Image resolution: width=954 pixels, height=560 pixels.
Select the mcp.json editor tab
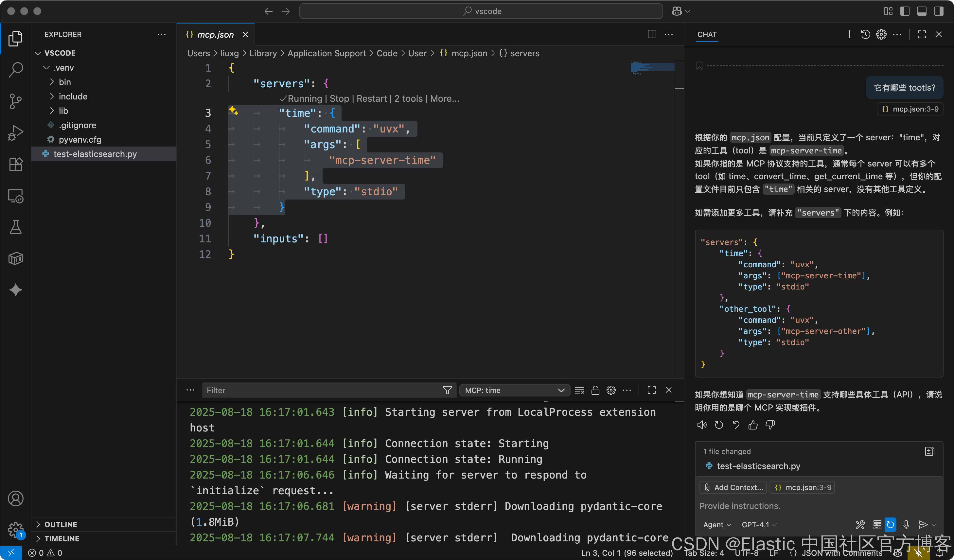pos(216,34)
